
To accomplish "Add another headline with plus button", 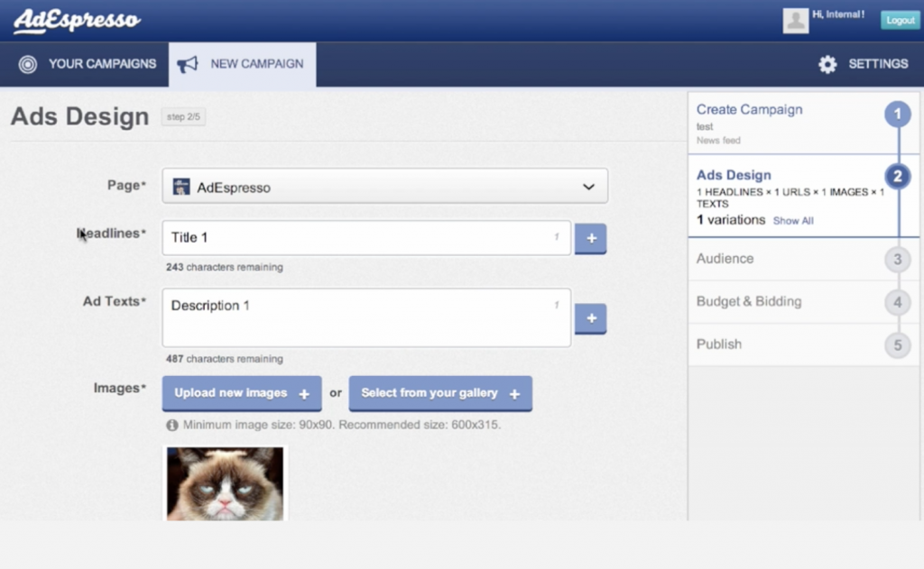I will [590, 239].
